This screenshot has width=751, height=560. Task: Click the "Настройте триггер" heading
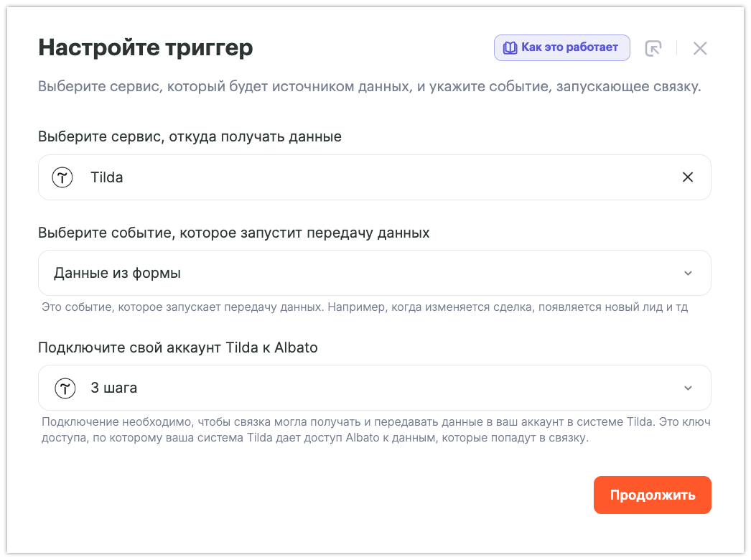(x=145, y=48)
